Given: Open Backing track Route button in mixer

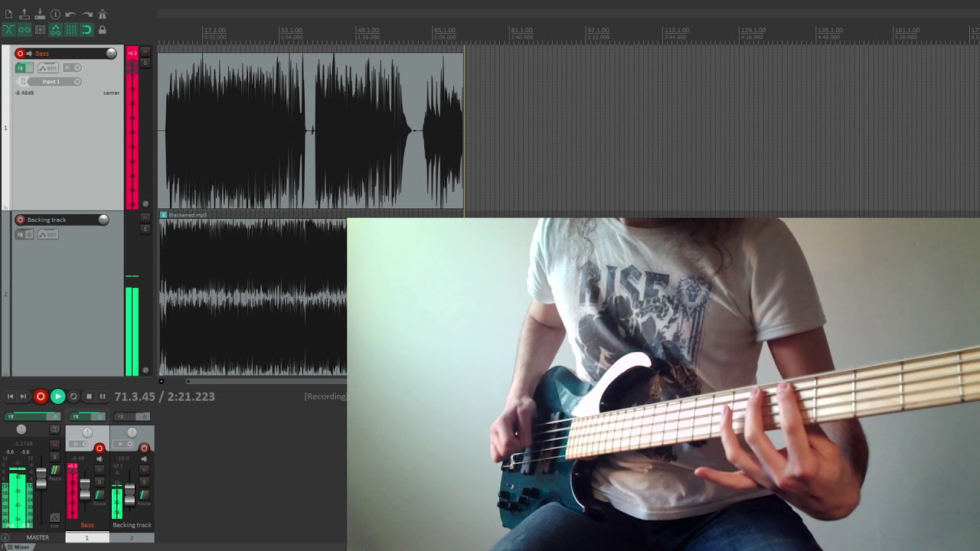Looking at the screenshot, I should pyautogui.click(x=144, y=495).
